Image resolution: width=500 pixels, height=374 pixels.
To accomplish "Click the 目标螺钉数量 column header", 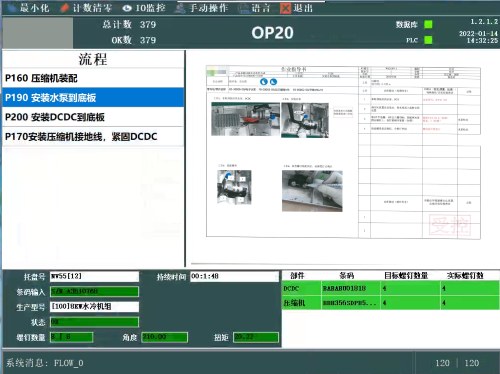I will (x=406, y=276).
